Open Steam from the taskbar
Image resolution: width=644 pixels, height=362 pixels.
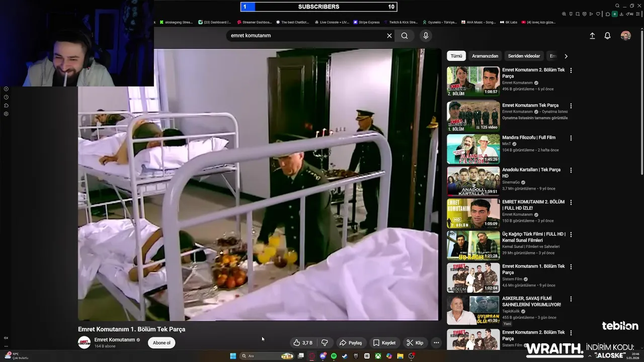(345, 356)
